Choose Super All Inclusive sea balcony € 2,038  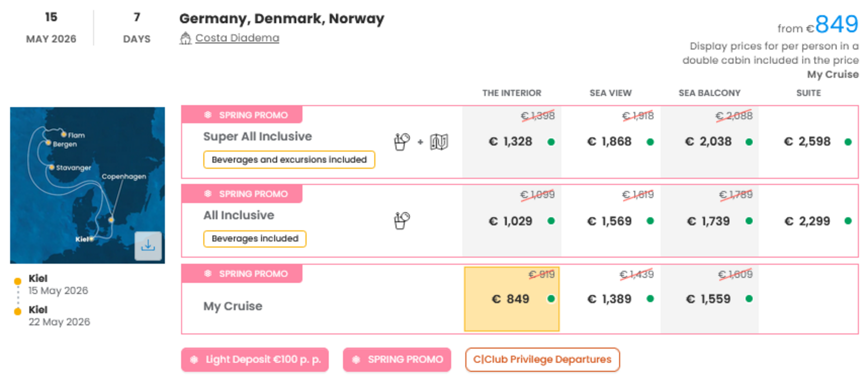pos(708,142)
